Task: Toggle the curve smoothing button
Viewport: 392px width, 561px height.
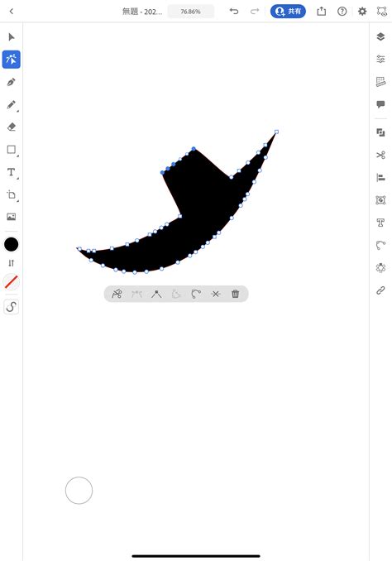Action: 11,307
